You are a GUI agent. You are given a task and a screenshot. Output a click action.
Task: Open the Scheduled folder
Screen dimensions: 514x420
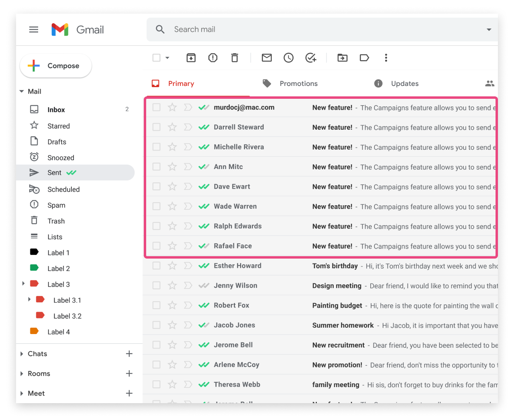[x=63, y=190]
